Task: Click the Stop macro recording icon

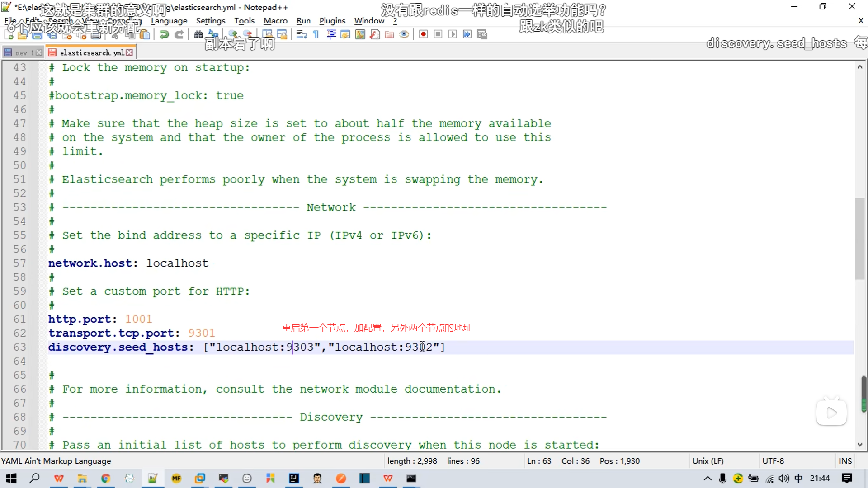Action: pyautogui.click(x=438, y=34)
